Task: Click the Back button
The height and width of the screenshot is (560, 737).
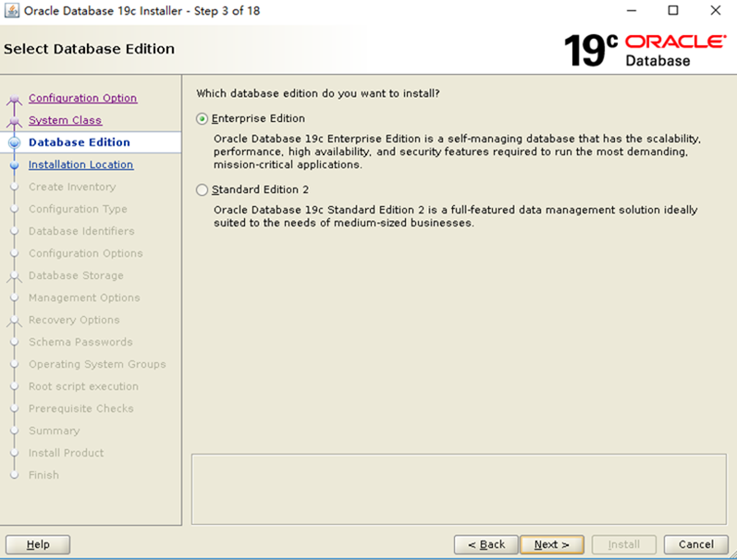Action: (486, 544)
